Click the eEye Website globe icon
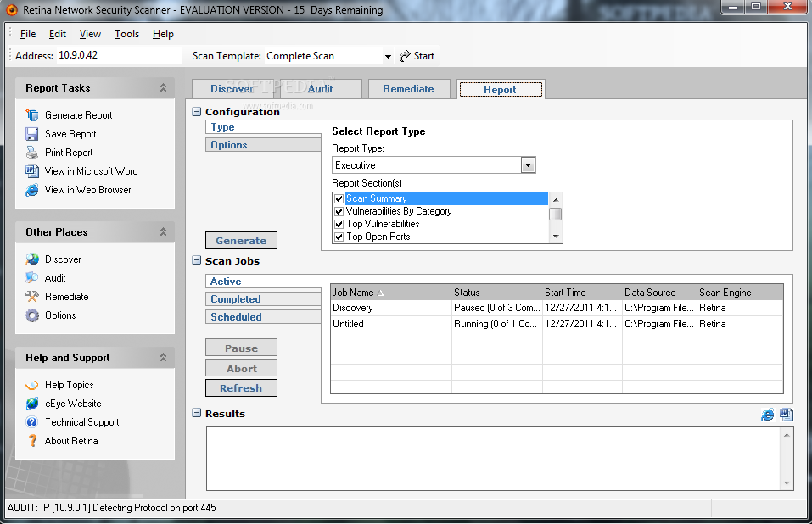 coord(32,404)
